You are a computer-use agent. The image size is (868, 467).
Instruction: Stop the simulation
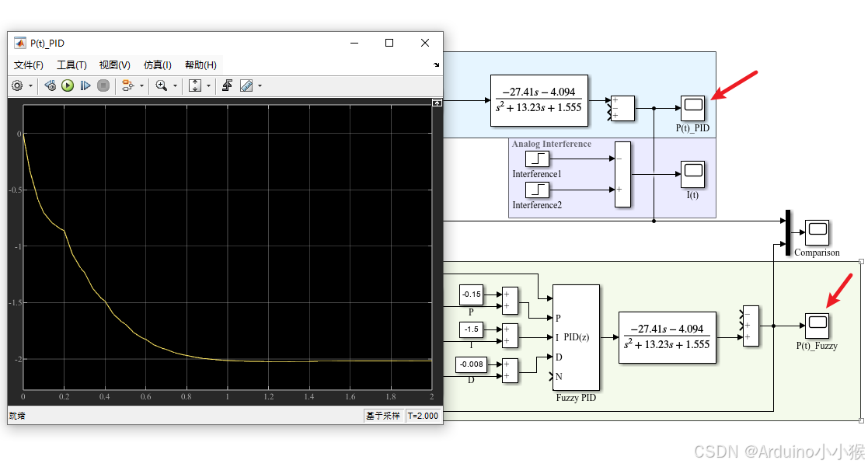coord(103,85)
